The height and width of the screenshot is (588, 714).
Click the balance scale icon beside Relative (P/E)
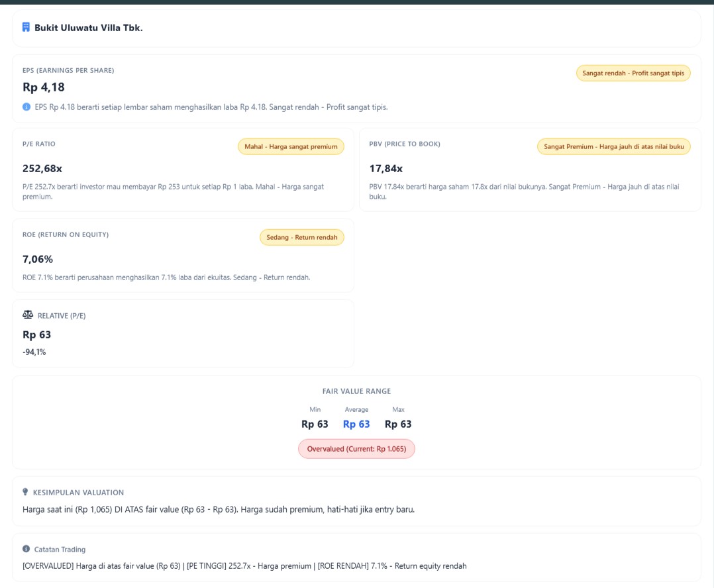(28, 315)
